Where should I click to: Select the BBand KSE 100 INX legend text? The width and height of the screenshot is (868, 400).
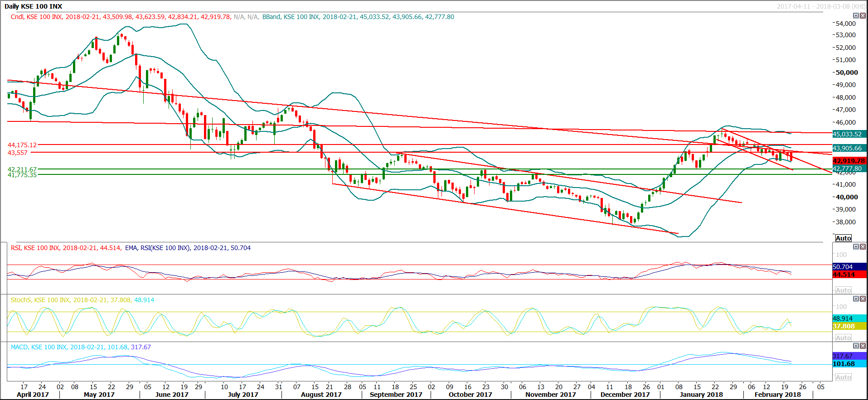(358, 17)
